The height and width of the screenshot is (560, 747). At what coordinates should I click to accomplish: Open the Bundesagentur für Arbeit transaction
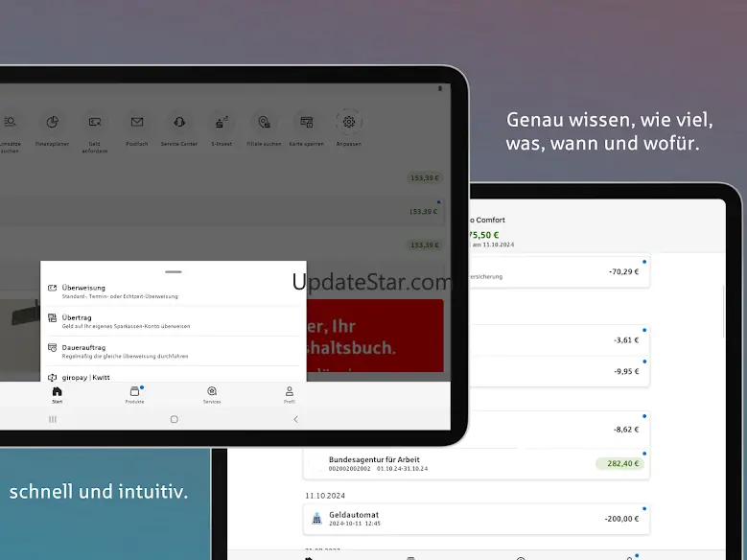pyautogui.click(x=477, y=464)
